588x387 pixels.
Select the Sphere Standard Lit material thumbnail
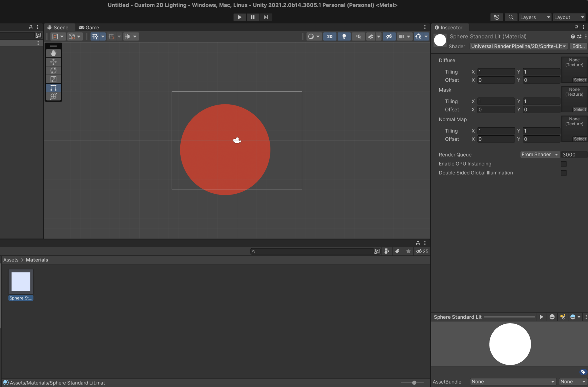click(x=20, y=281)
